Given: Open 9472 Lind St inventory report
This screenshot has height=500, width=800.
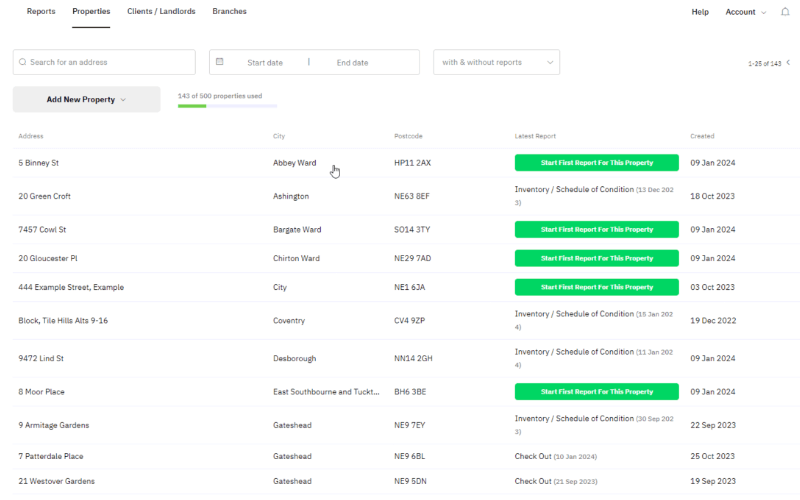Looking at the screenshot, I should coord(594,358).
